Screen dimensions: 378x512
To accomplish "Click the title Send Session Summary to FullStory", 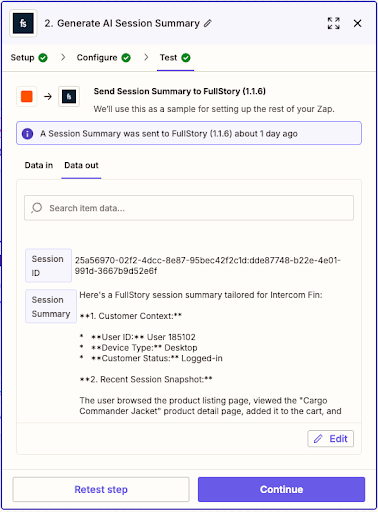I will [x=179, y=91].
